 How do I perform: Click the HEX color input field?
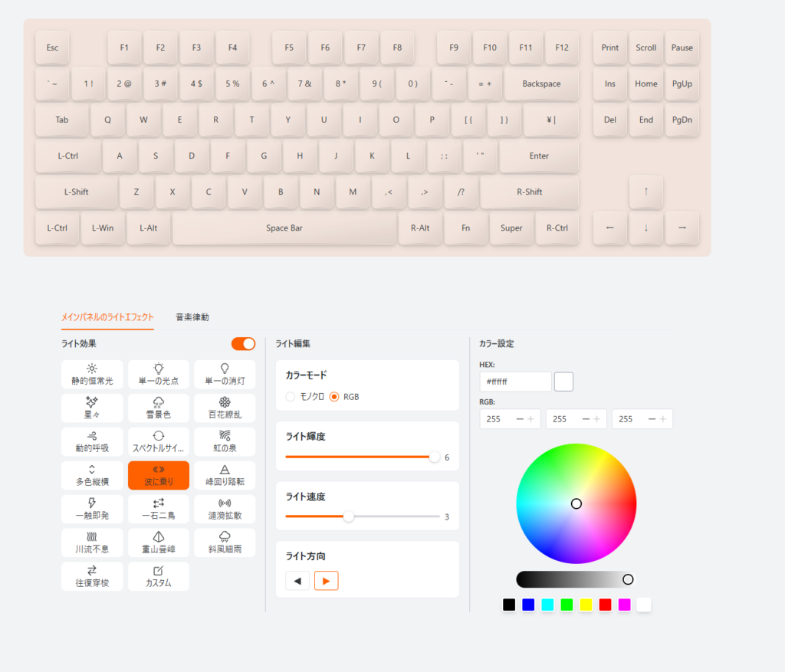(x=515, y=382)
